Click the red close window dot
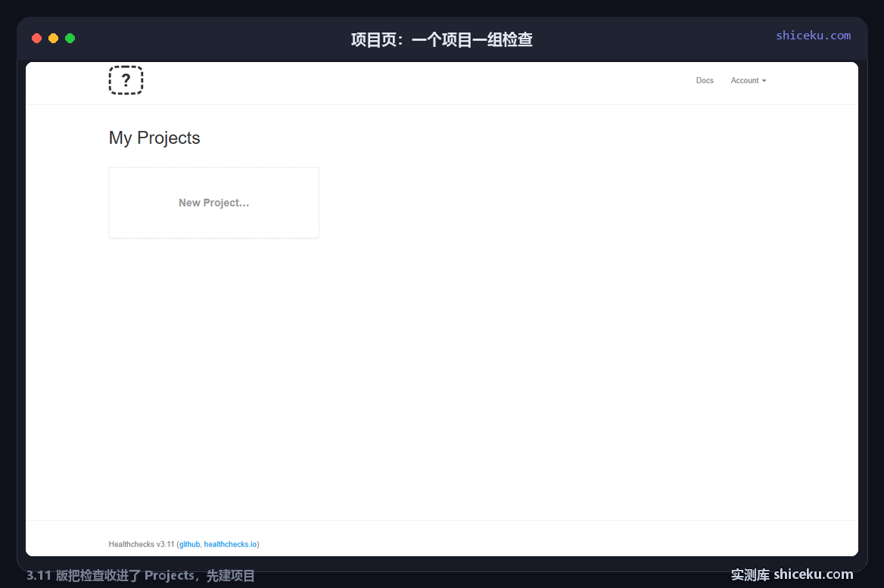Viewport: 884px width, 588px height. tap(36, 39)
